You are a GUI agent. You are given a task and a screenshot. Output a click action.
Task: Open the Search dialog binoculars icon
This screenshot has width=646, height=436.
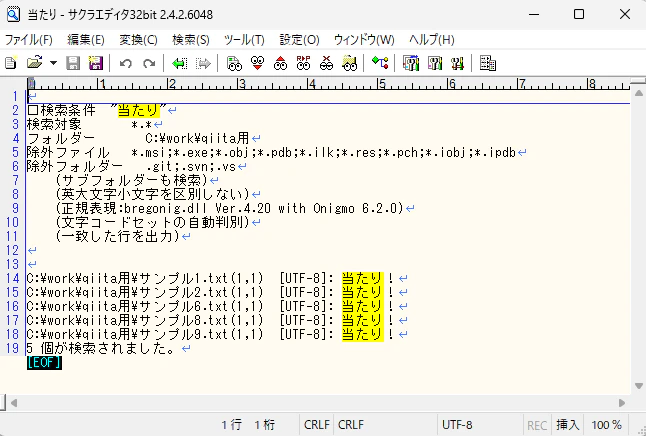[234, 63]
